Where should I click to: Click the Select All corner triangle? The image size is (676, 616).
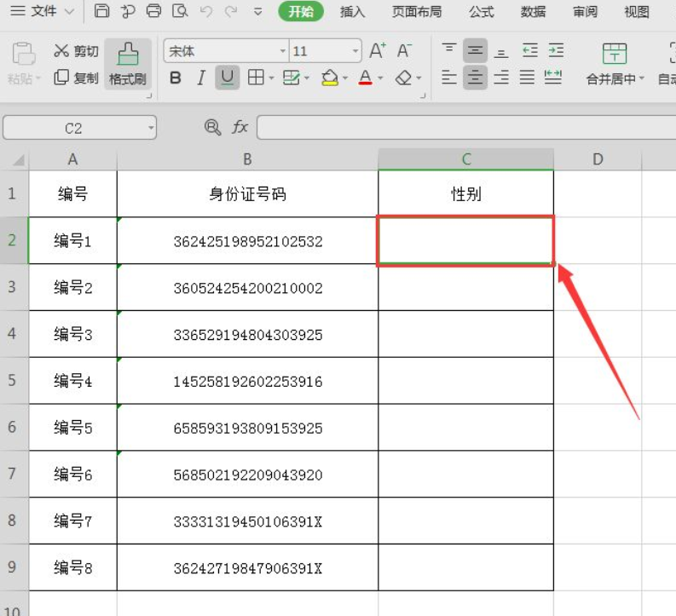[19, 161]
